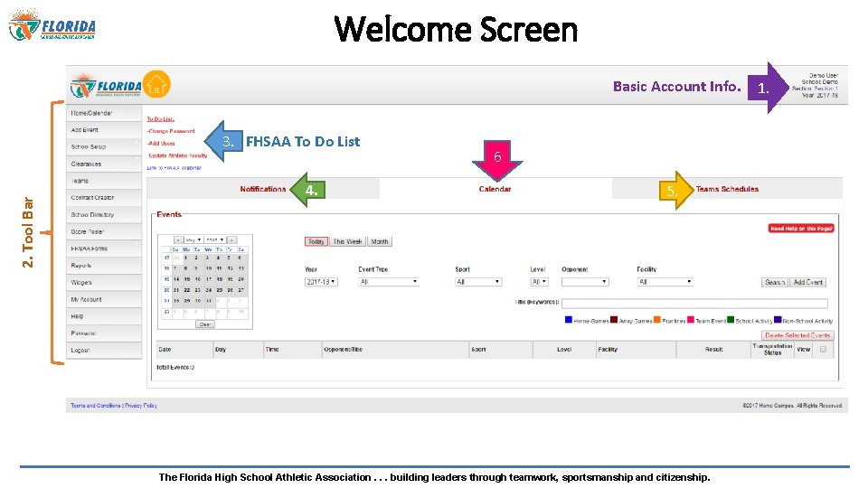
Task: Open Widgets in the sidebar
Action: tap(104, 283)
